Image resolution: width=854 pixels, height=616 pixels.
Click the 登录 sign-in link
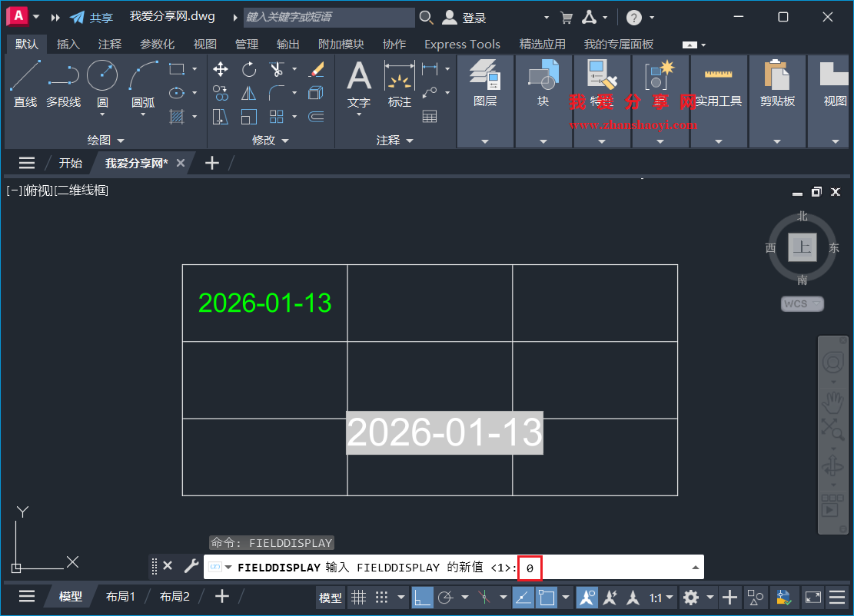(x=472, y=17)
